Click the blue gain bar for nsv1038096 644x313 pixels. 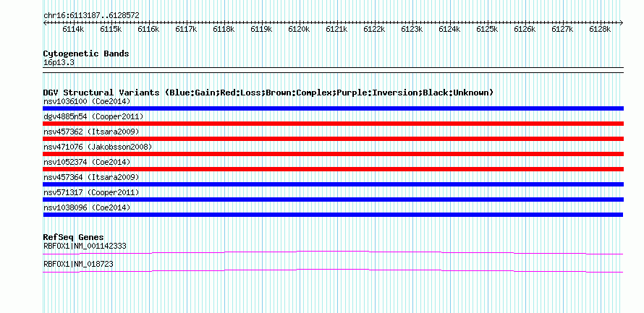[333, 215]
